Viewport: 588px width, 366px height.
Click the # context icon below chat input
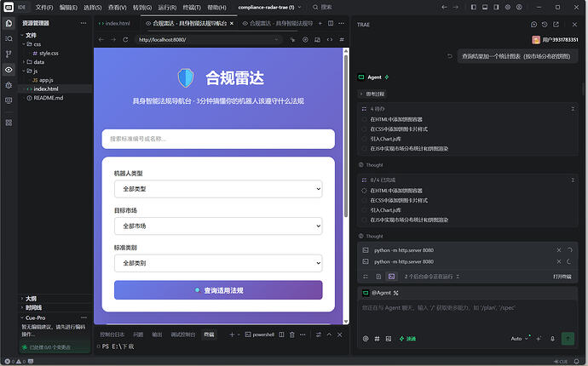[377, 339]
